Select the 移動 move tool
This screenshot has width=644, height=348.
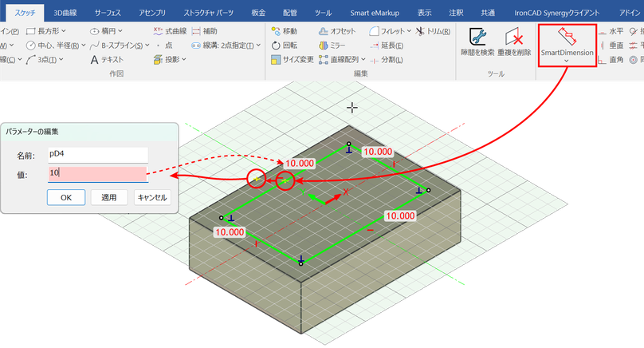click(285, 31)
